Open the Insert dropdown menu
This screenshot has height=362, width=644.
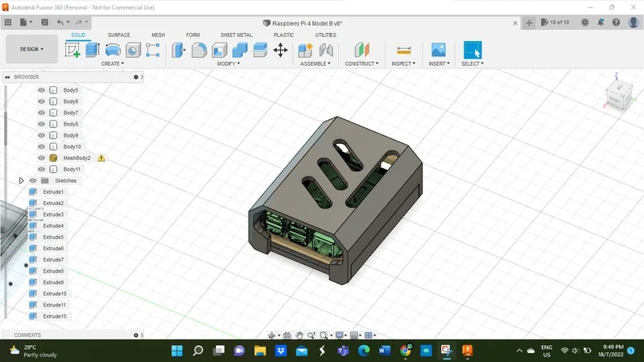click(x=439, y=64)
